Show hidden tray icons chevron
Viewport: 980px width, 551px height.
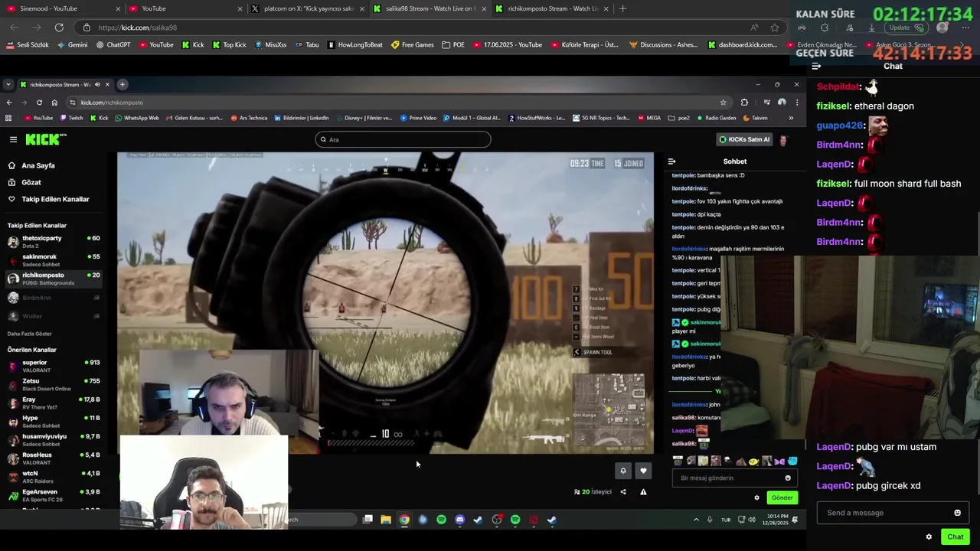pos(696,520)
